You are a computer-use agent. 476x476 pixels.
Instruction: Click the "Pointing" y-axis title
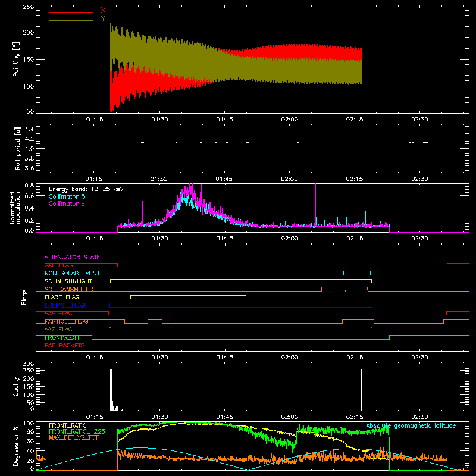(16, 59)
